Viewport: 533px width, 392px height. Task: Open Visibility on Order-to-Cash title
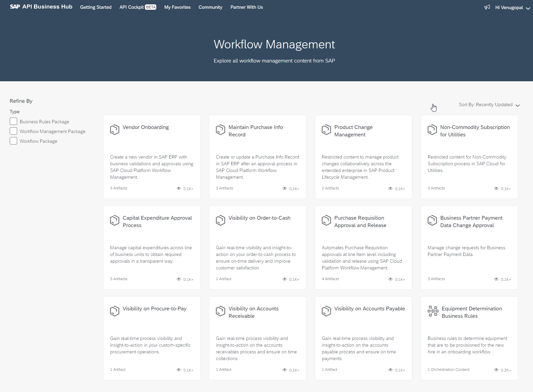[259, 218]
